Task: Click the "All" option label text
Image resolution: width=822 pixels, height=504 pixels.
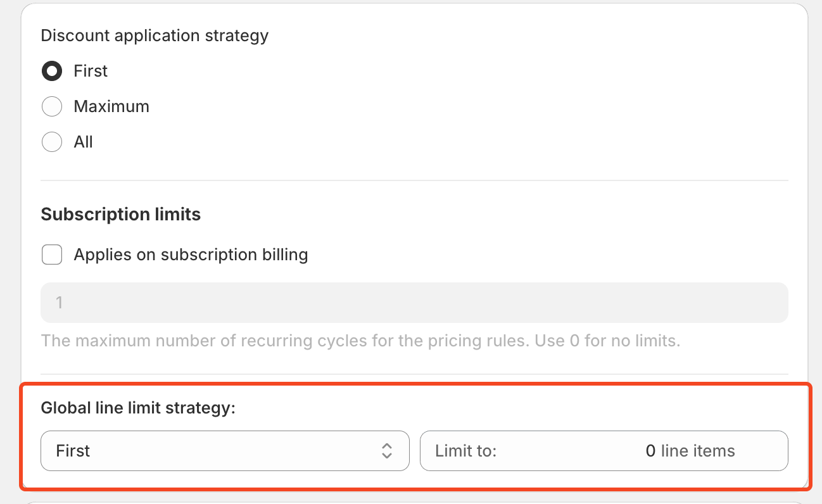Action: pos(83,142)
